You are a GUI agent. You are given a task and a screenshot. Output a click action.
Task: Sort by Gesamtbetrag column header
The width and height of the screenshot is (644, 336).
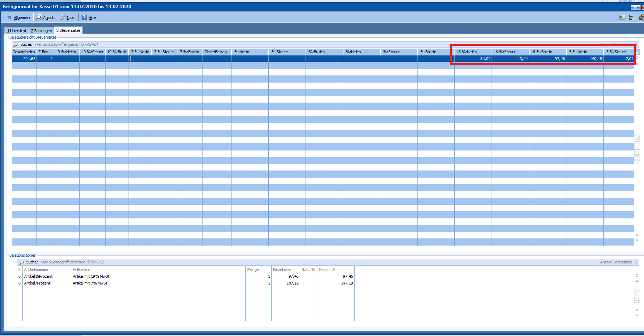pos(24,52)
